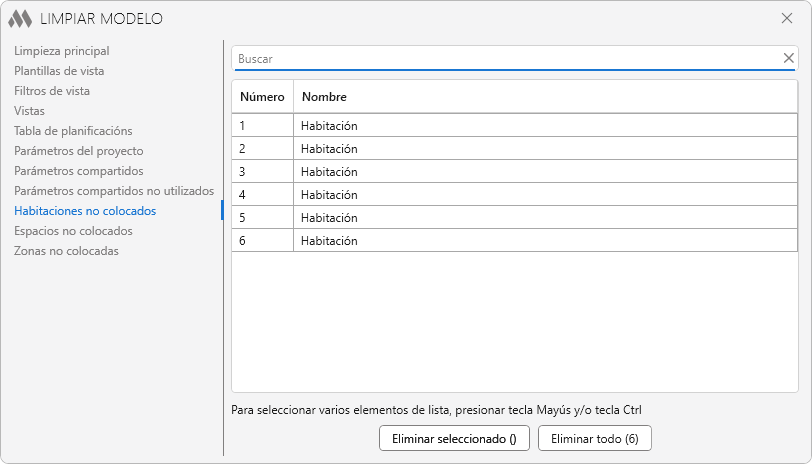Click the Buscar search input field
The height and width of the screenshot is (464, 812).
[505, 58]
